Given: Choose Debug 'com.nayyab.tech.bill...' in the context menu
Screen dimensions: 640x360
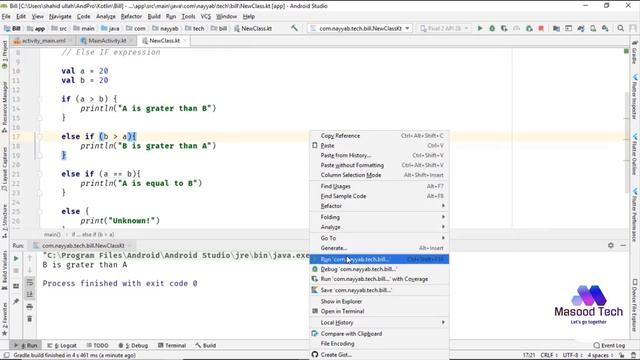Looking at the screenshot, I should click(380, 269).
